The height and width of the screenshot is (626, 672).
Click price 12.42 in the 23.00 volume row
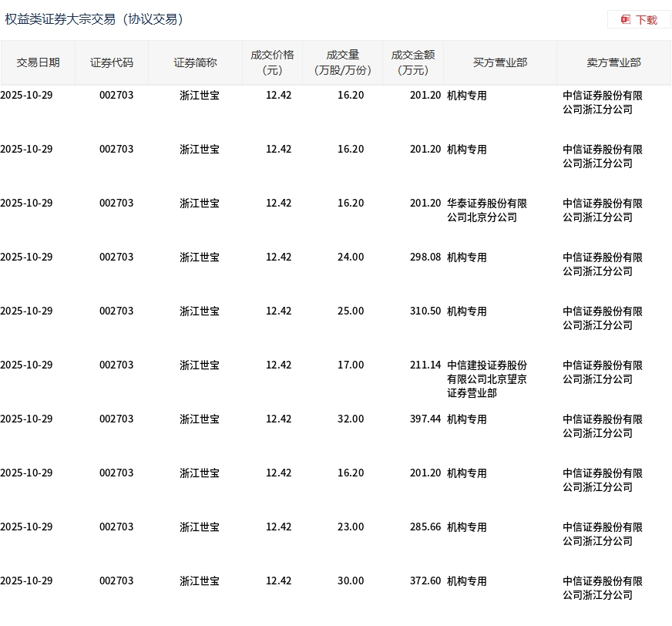pos(278,527)
